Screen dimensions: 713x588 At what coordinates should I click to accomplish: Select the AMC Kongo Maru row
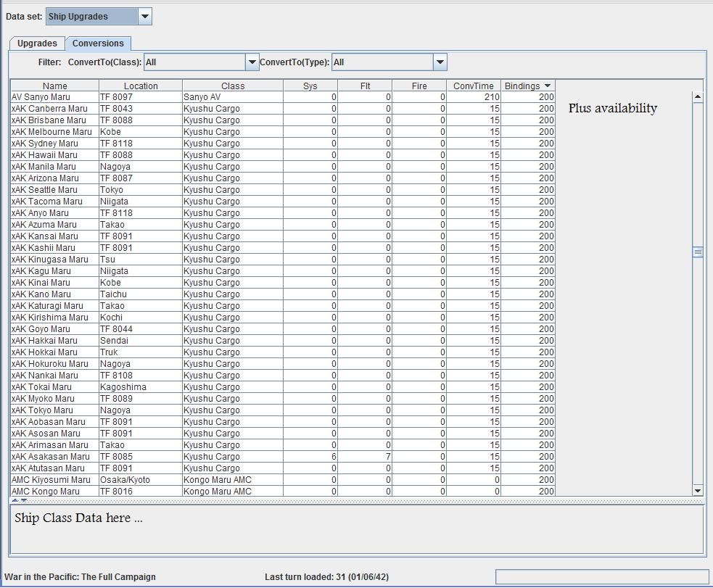pos(282,491)
